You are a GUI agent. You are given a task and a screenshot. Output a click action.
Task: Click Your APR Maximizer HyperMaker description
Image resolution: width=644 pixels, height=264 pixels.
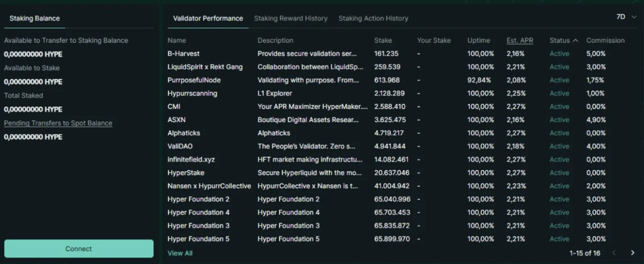(x=313, y=107)
